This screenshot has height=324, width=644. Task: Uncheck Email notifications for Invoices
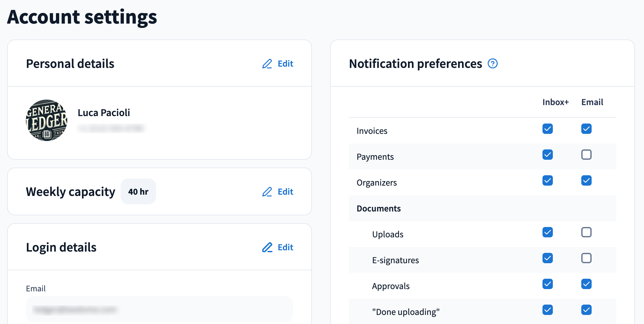click(586, 129)
